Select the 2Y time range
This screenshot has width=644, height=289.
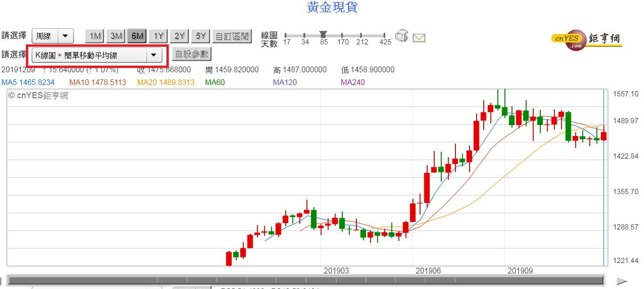(180, 36)
